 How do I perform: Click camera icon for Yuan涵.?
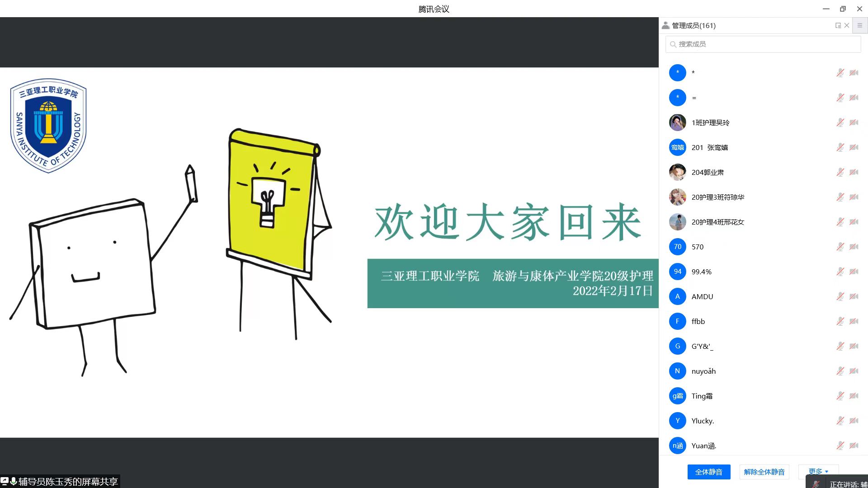tap(854, 446)
